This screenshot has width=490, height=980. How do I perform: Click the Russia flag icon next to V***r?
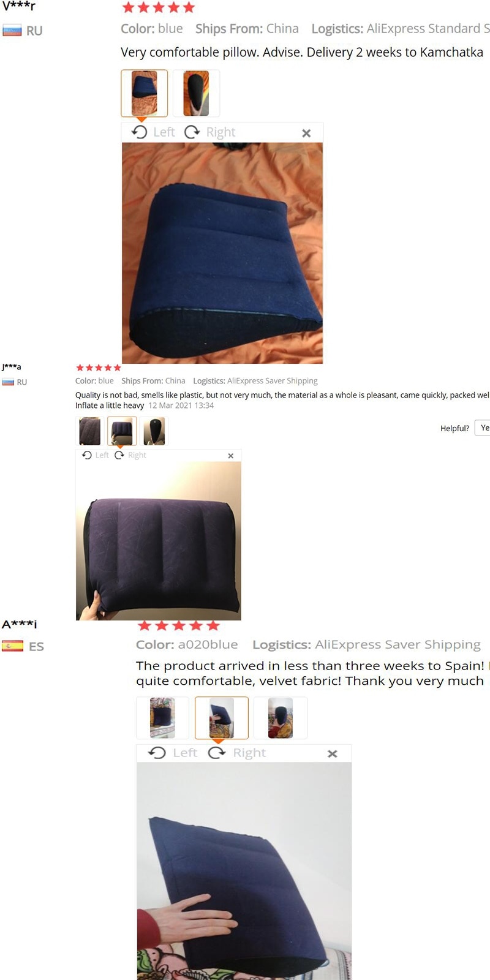(12, 31)
